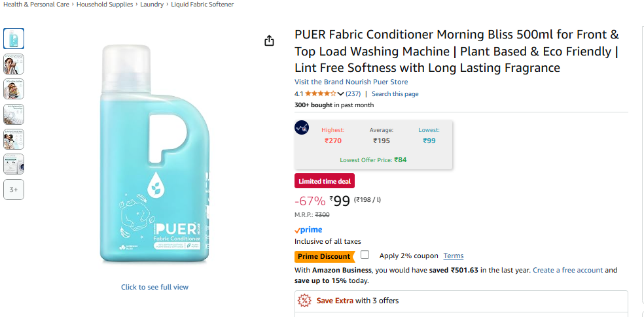
Task: Open the 237 ratings count link
Action: (353, 94)
